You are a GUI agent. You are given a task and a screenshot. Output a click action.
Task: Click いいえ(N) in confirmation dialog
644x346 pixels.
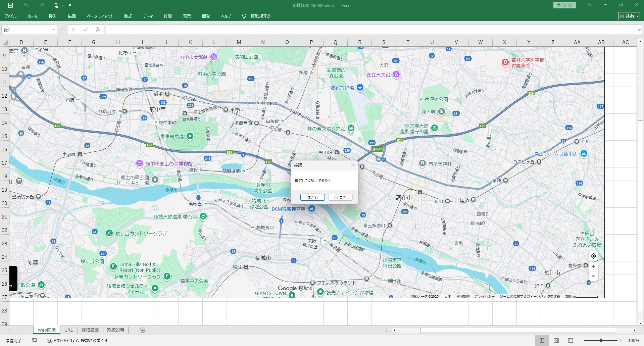pos(340,197)
